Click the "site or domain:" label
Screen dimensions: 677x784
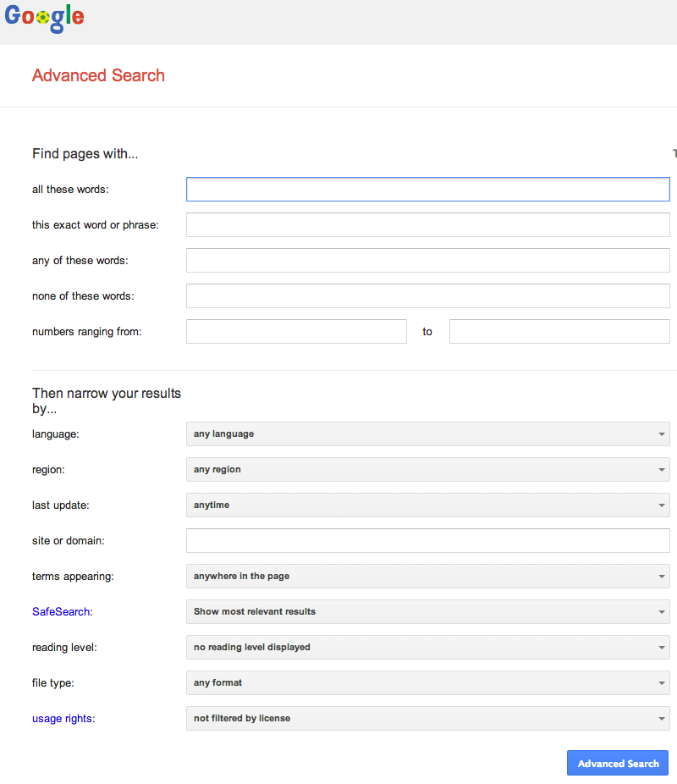[69, 540]
